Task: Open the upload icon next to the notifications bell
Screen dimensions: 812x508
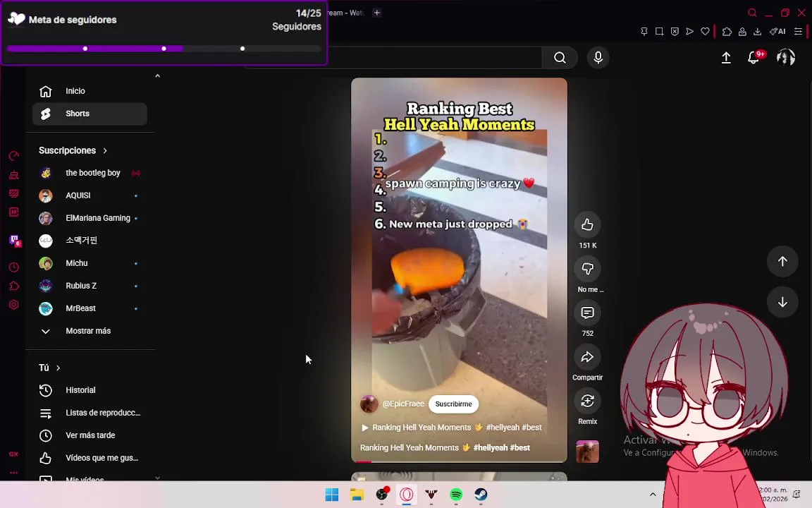Action: pos(726,58)
